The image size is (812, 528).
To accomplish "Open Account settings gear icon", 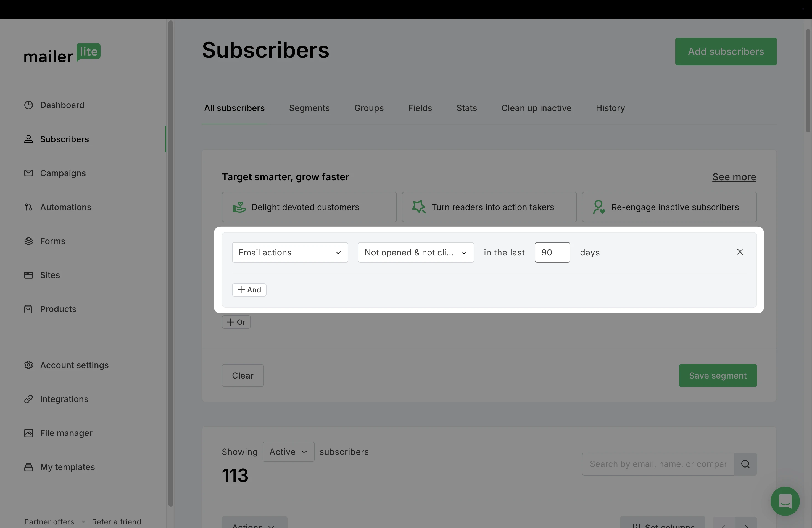I will 29,365.
